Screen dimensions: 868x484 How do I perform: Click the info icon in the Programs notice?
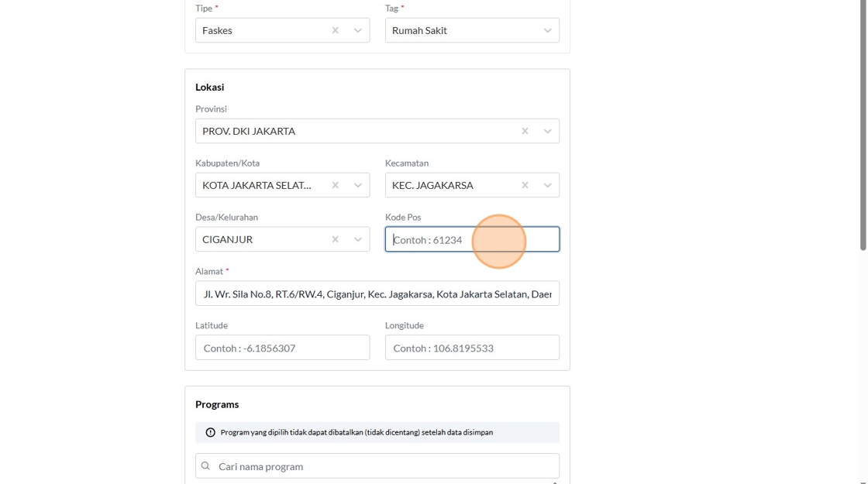210,432
